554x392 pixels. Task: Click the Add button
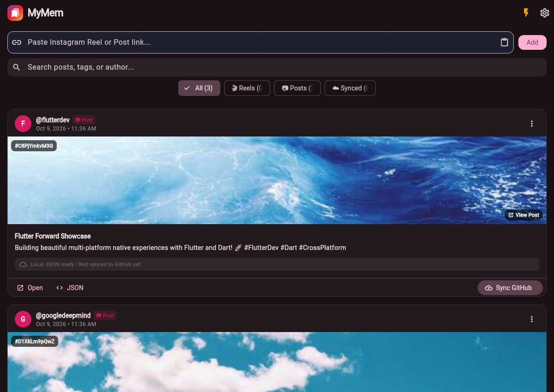point(532,42)
